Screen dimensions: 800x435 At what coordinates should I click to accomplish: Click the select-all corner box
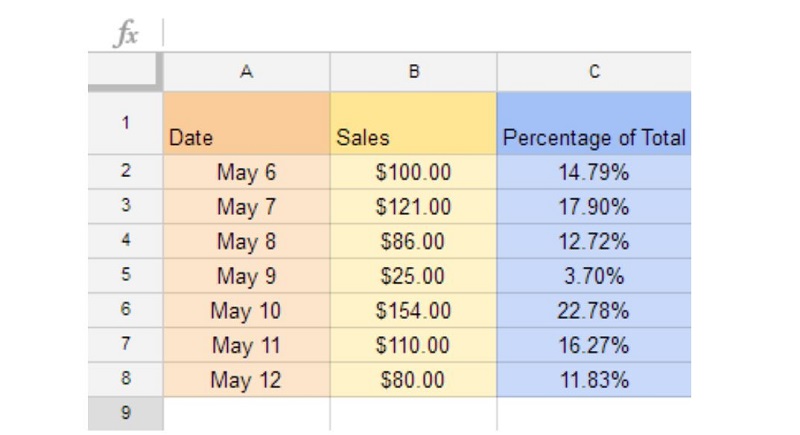126,72
